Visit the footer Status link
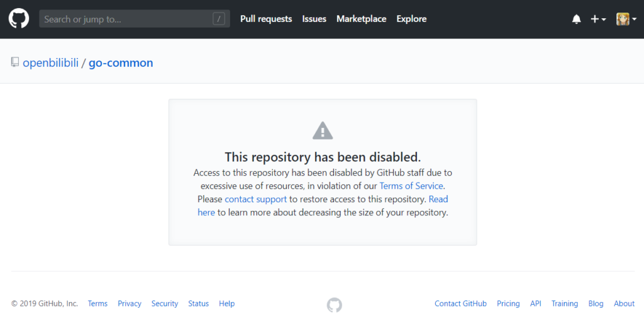The image size is (644, 323). [x=198, y=303]
